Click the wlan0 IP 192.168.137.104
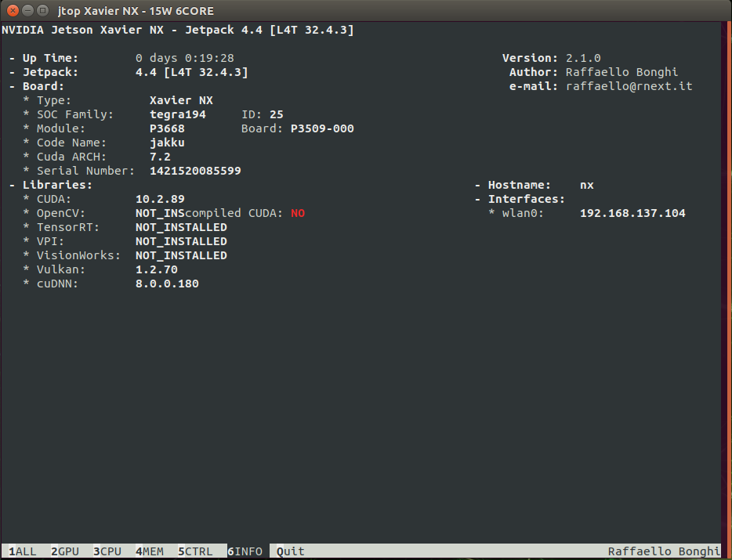The height and width of the screenshot is (560, 732). pyautogui.click(x=632, y=213)
